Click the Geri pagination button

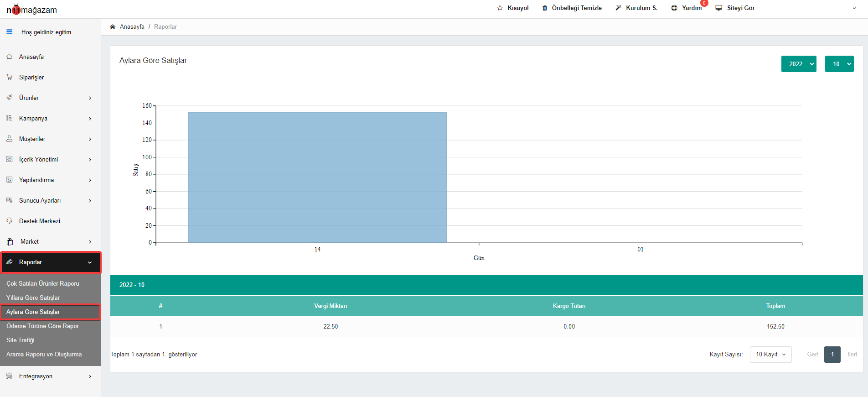pyautogui.click(x=812, y=354)
